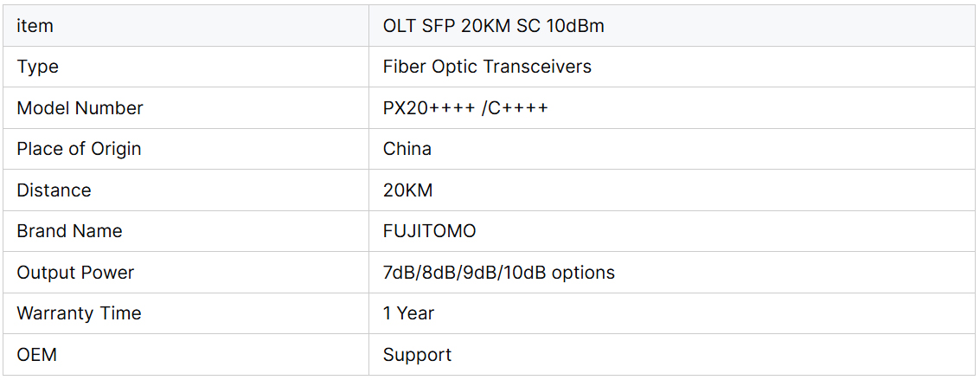Click the '10dBm' word in item row
The width and height of the screenshot is (980, 380).
pyautogui.click(x=575, y=26)
